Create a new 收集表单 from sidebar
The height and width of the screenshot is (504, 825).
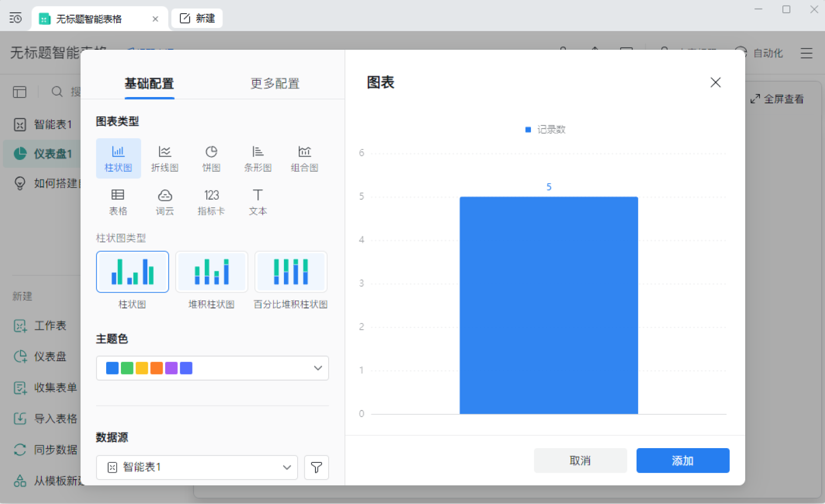coord(45,388)
